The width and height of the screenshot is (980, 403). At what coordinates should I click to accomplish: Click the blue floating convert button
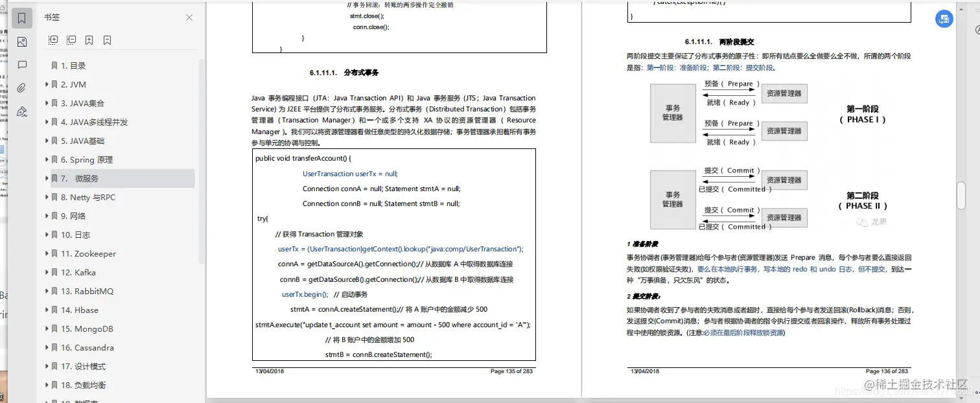(x=944, y=19)
